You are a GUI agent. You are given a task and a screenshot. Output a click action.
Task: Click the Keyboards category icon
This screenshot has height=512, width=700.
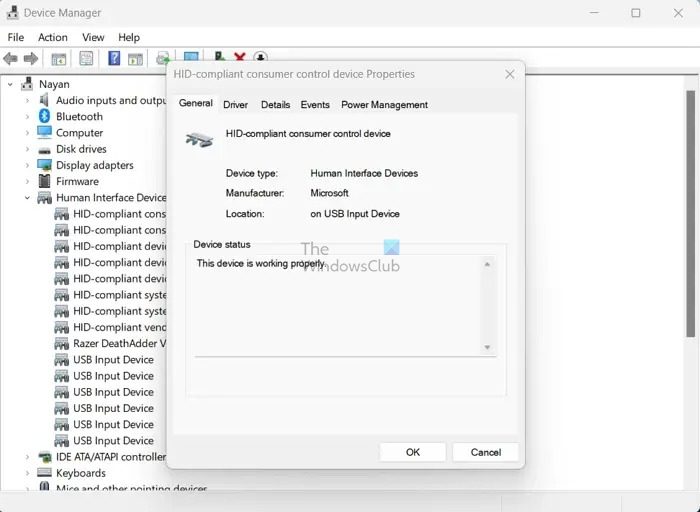(x=44, y=473)
